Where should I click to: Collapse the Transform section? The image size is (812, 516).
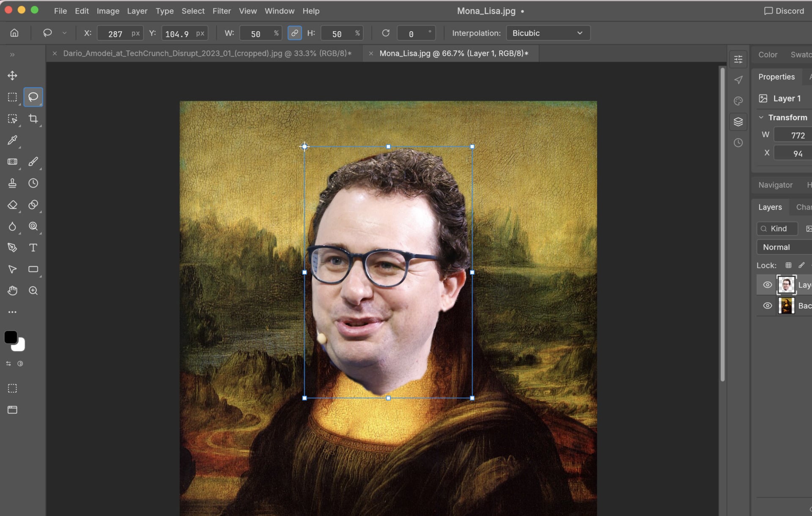pos(761,117)
